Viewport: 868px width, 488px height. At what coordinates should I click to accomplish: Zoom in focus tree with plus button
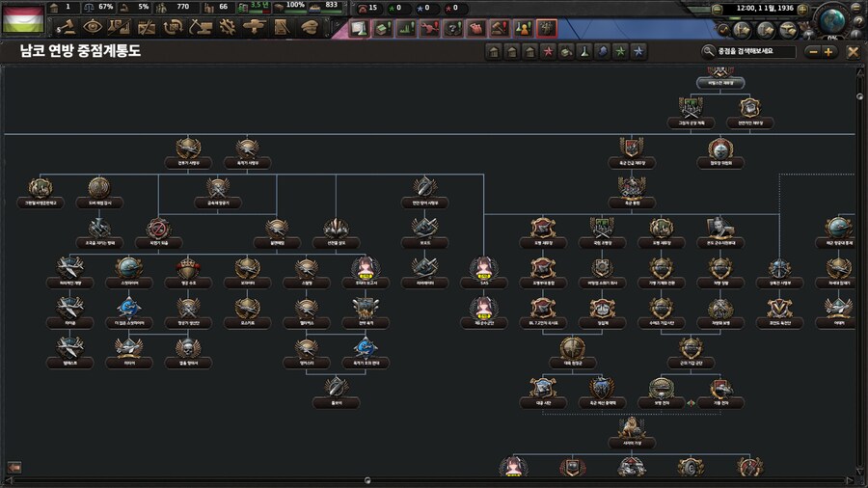[828, 51]
